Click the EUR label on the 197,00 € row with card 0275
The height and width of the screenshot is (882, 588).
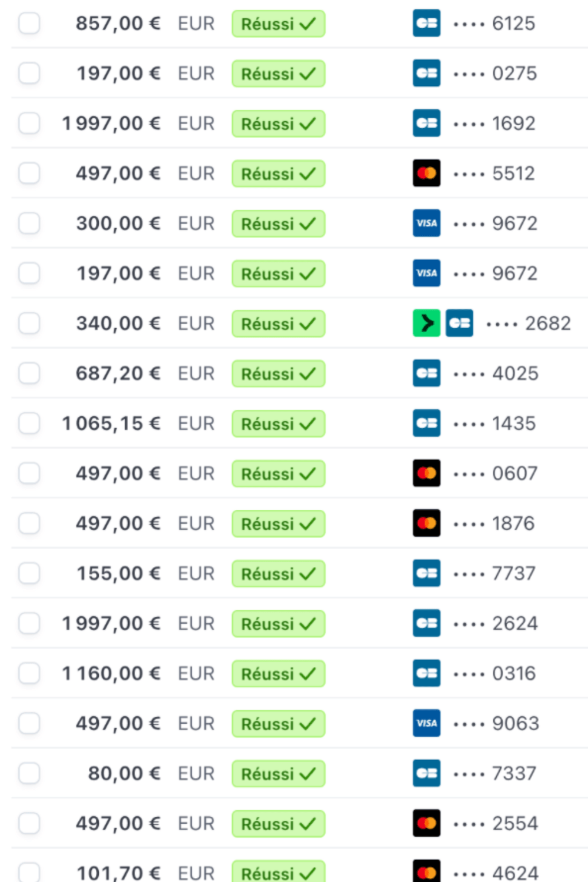196,73
